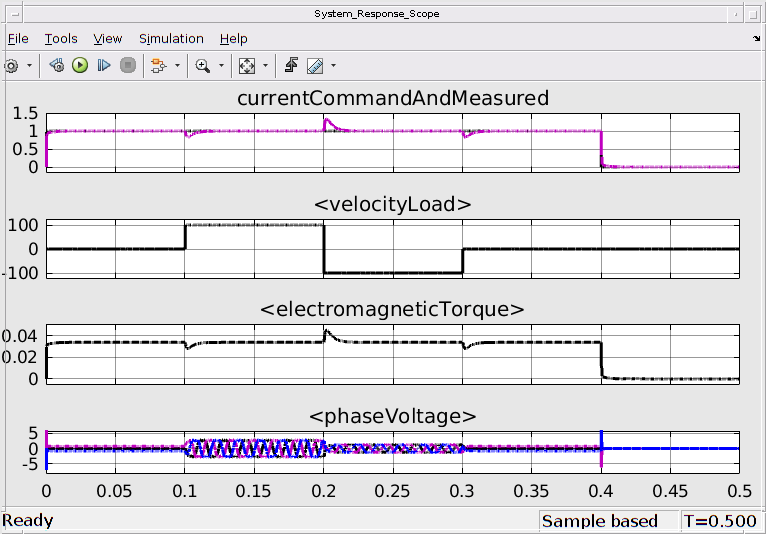The image size is (766, 534).
Task: Click the 1.5 y-axis label of the current plot
Action: click(x=25, y=113)
